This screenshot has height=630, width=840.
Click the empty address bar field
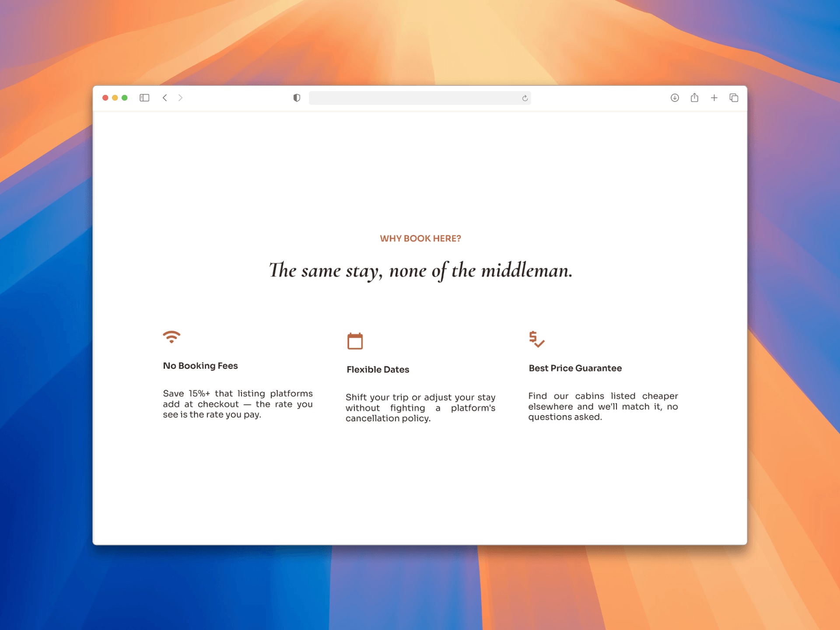420,98
